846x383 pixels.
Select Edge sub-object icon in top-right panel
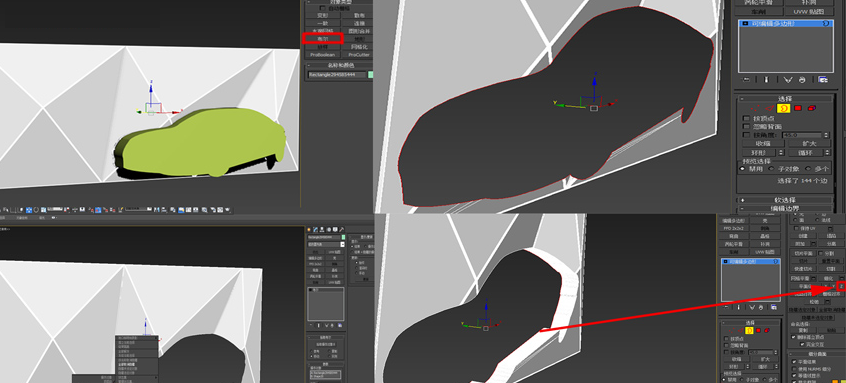(x=769, y=108)
